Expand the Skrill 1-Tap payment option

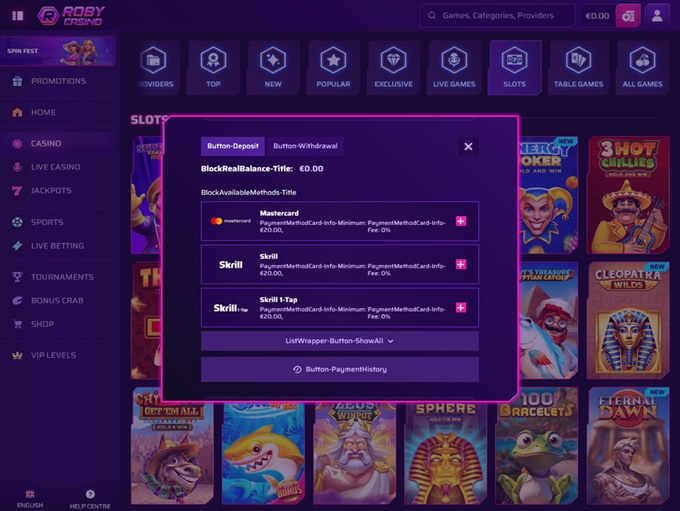click(461, 308)
